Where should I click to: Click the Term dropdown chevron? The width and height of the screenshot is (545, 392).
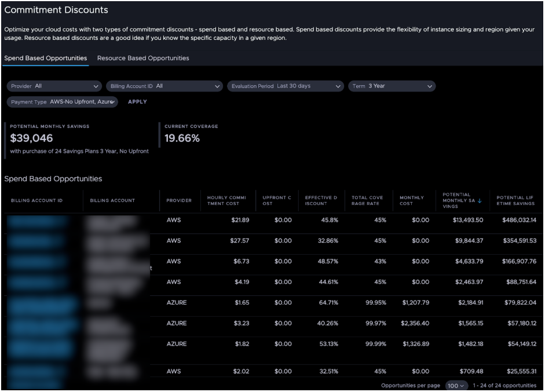pyautogui.click(x=430, y=86)
